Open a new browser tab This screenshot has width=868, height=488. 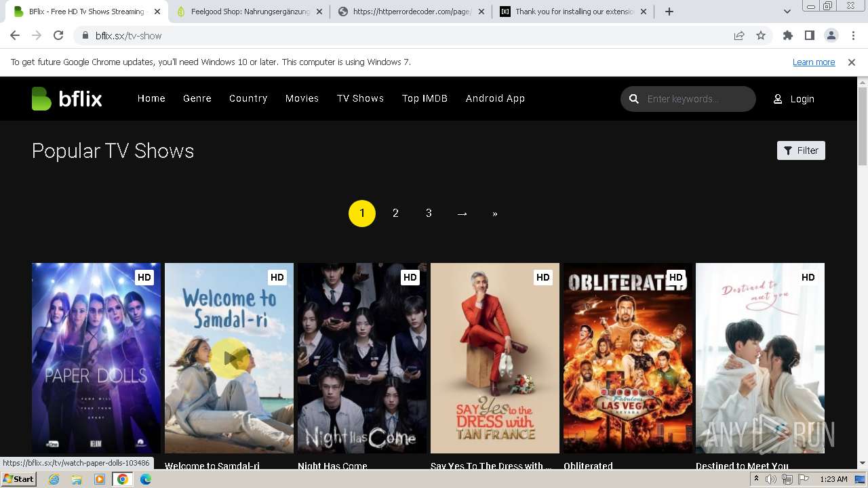point(669,12)
